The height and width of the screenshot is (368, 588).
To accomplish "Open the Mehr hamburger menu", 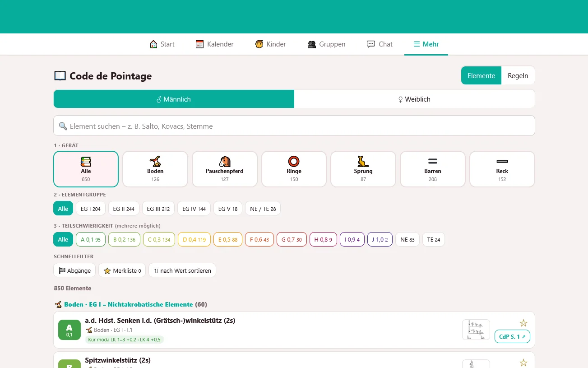I will [x=426, y=44].
